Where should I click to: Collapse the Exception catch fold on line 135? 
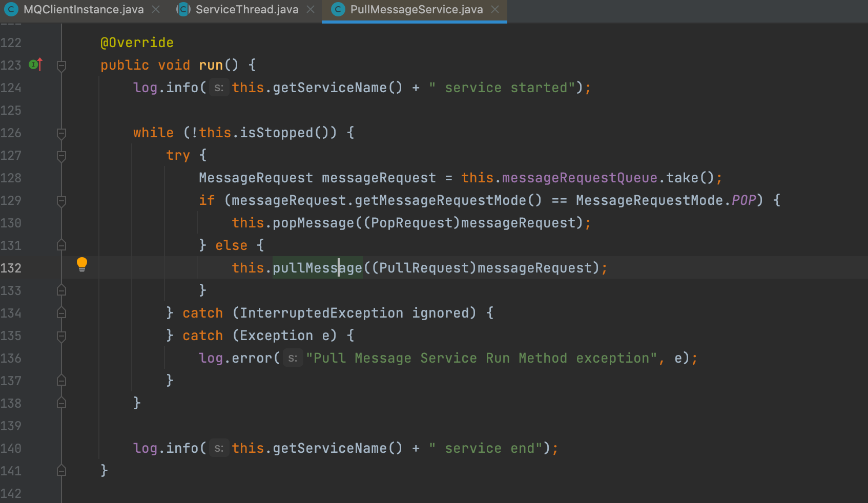tap(61, 336)
